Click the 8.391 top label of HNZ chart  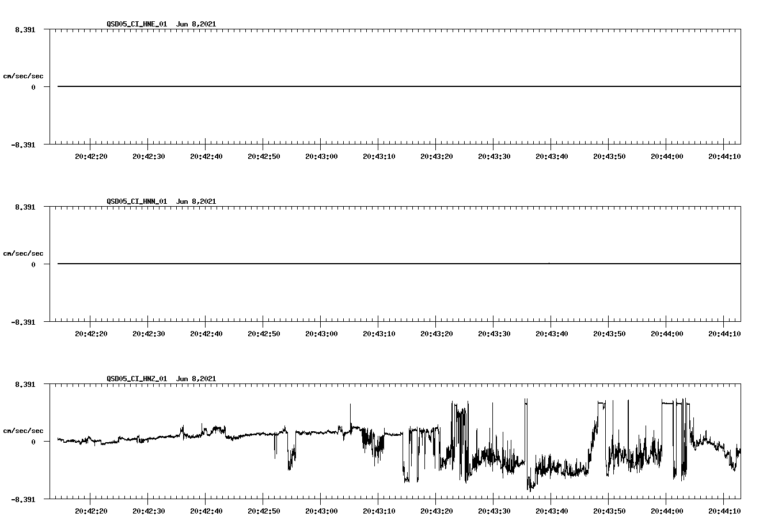coord(25,384)
